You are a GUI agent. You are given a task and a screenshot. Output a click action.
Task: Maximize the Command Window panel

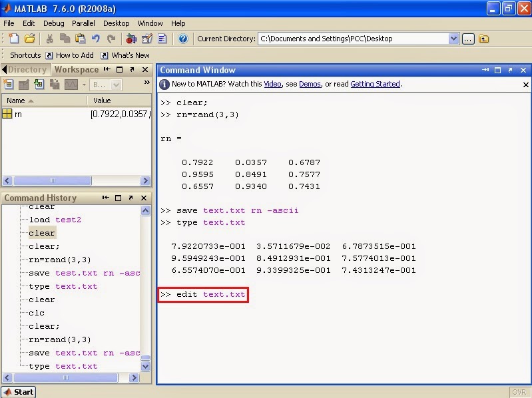click(498, 70)
